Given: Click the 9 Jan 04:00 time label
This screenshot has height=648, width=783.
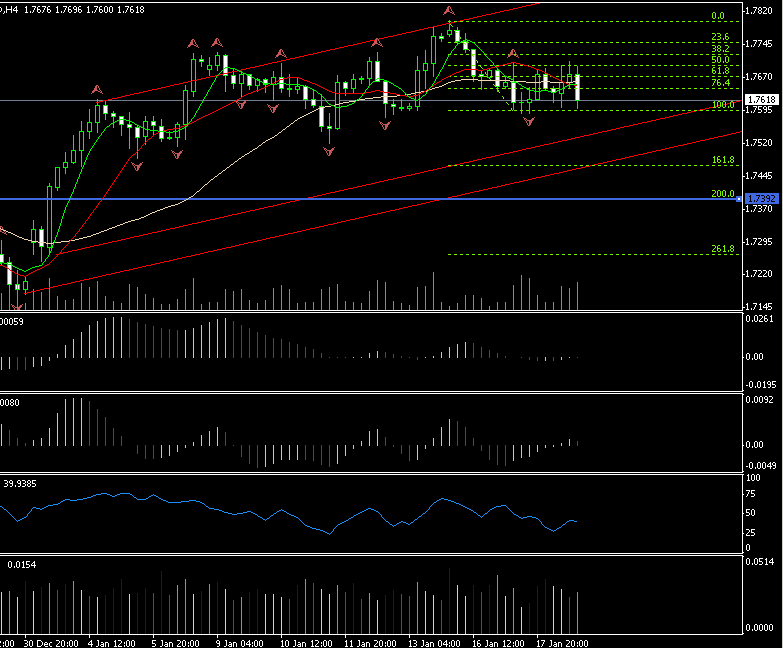Looking at the screenshot, I should pyautogui.click(x=240, y=643).
